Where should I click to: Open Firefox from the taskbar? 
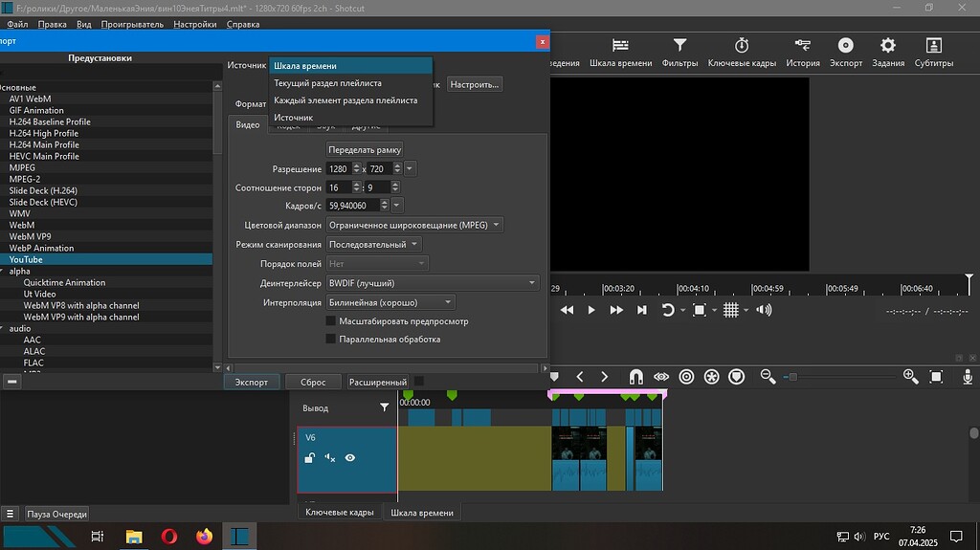tap(204, 537)
